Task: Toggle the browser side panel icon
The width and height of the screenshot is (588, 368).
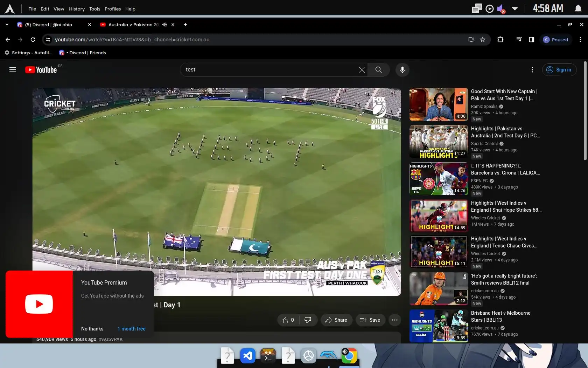Action: click(x=532, y=40)
